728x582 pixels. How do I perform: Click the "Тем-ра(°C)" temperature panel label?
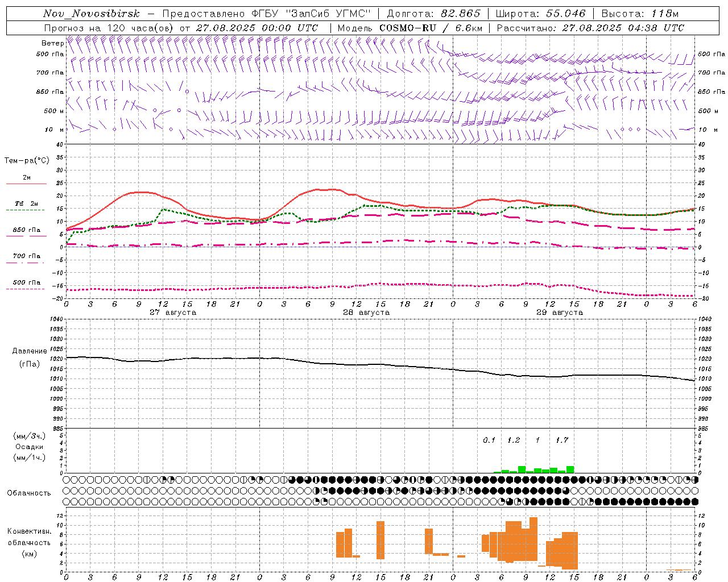pyautogui.click(x=27, y=160)
